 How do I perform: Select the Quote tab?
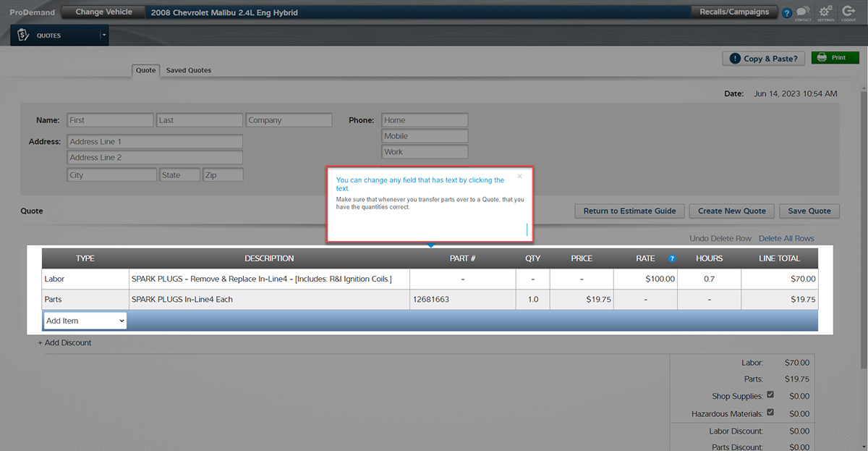tap(146, 70)
